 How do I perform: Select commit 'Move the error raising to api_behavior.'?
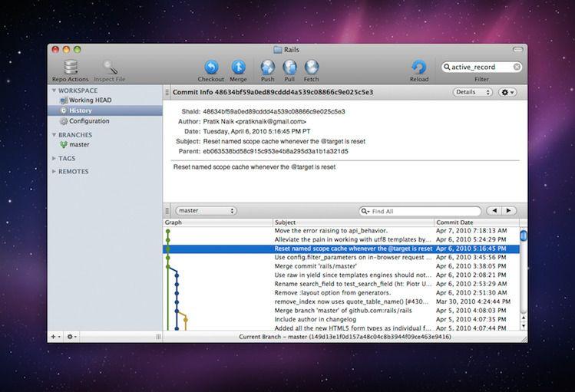click(341, 231)
